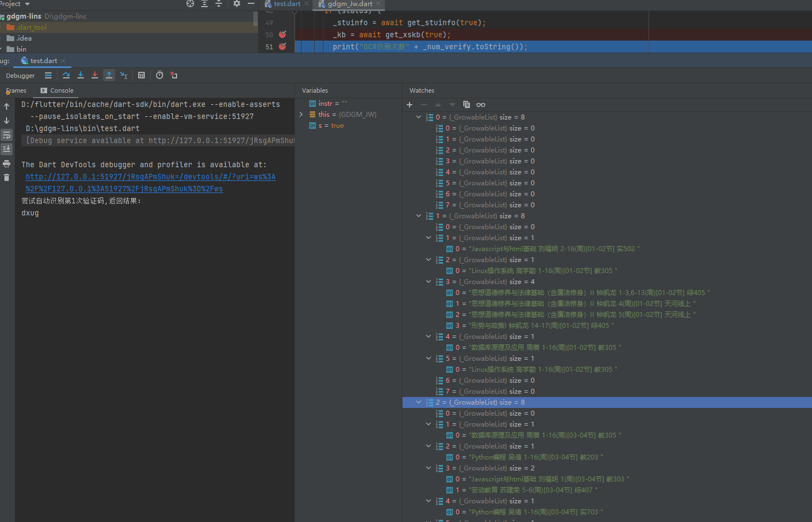Open the Frames tab
Screen dimensions: 812x522
click(16, 90)
